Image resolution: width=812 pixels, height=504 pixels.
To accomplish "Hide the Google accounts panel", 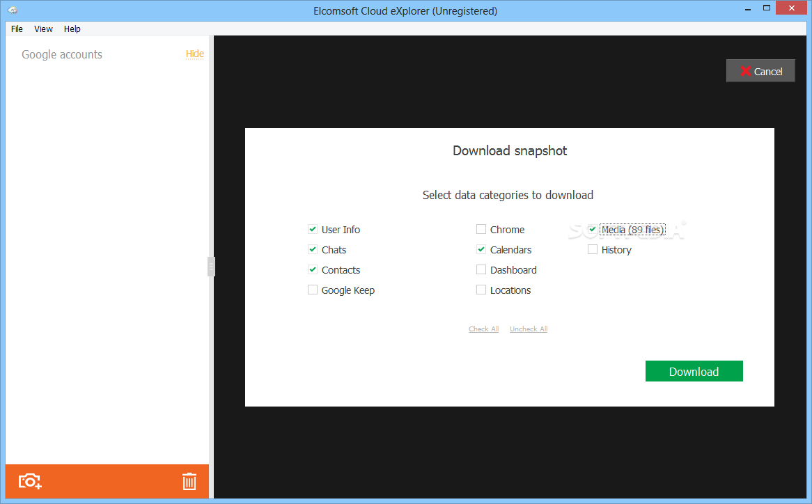I will click(195, 54).
